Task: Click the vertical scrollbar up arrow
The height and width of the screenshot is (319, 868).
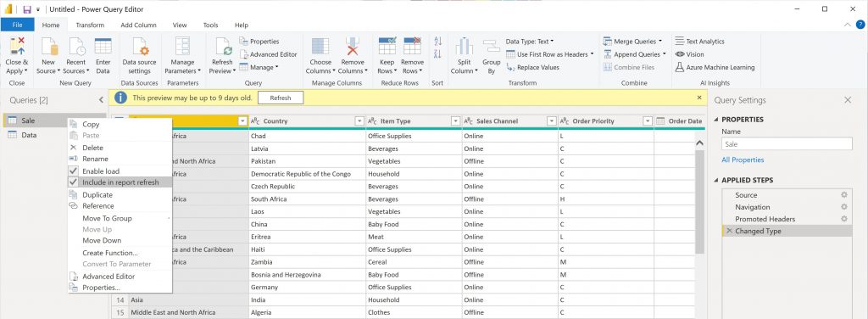Action: 699,143
